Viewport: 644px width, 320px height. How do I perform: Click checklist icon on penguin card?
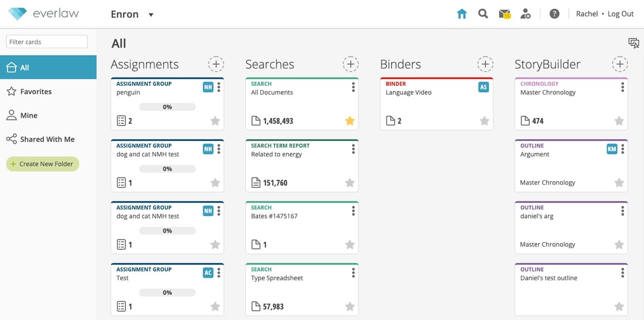[121, 121]
